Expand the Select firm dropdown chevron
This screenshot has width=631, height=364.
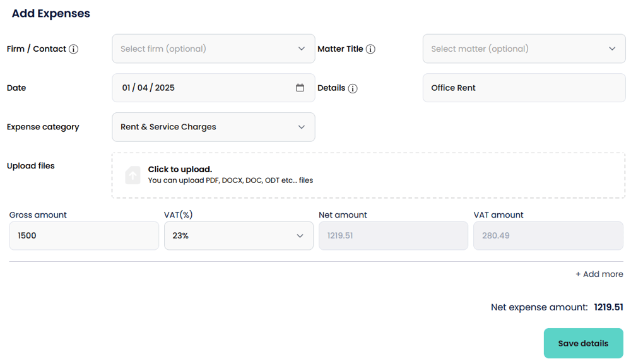pos(302,49)
